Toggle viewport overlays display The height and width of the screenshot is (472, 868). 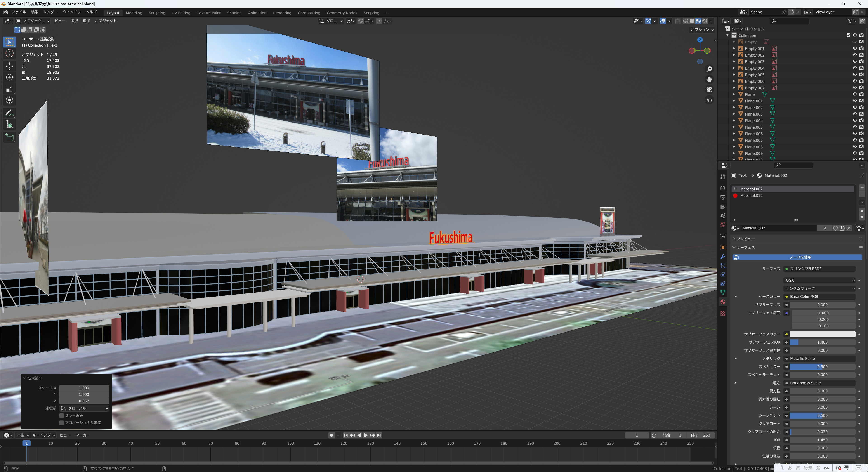(x=663, y=21)
